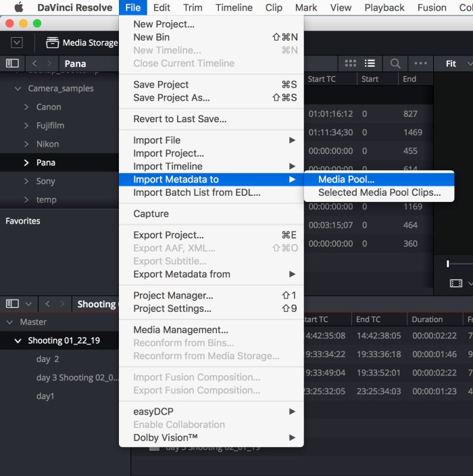Choose Save Project As... item

(x=211, y=97)
